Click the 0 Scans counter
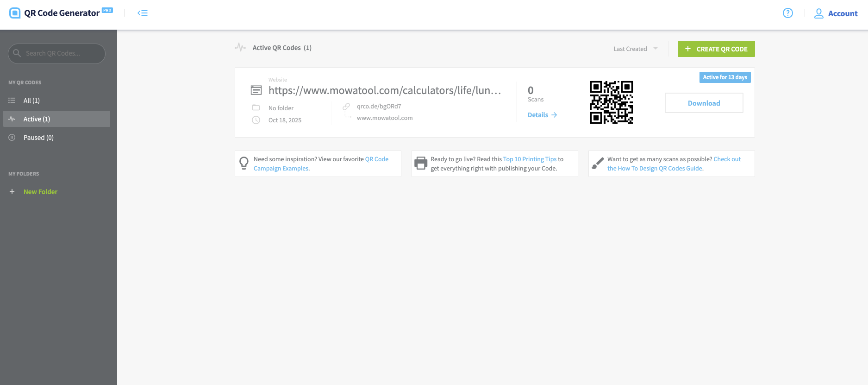This screenshot has width=868, height=385. pyautogui.click(x=536, y=94)
